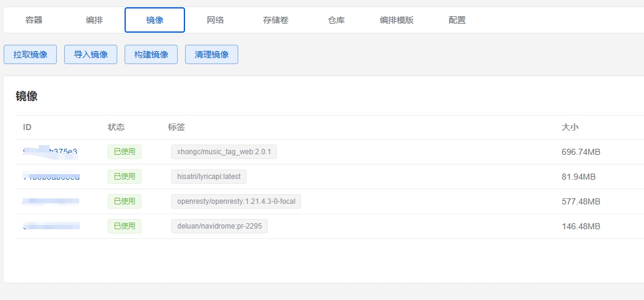Viewport: 644px width, 300px height.
Task: Open the ID link for lyricapi image
Action: pos(51,177)
